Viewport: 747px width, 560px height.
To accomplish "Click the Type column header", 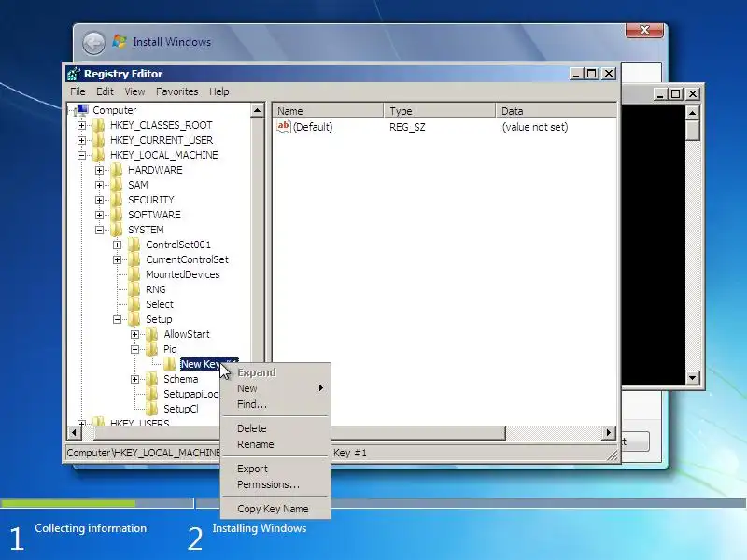I will coord(440,111).
